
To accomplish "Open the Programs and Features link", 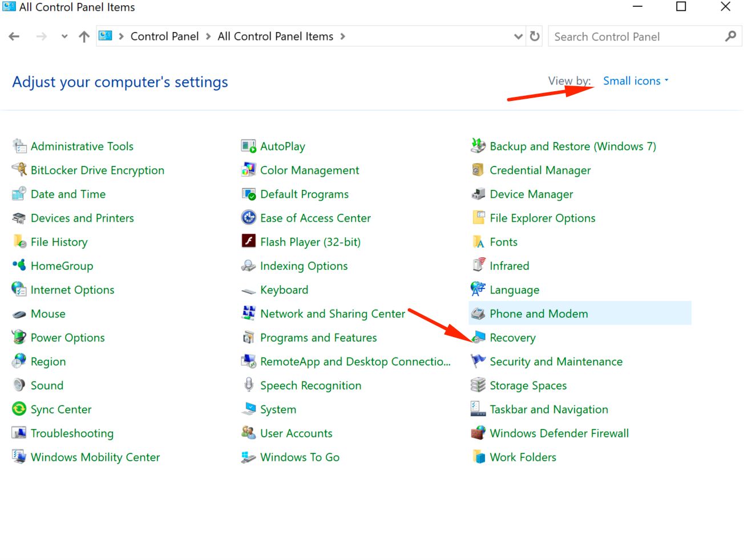I will [319, 338].
